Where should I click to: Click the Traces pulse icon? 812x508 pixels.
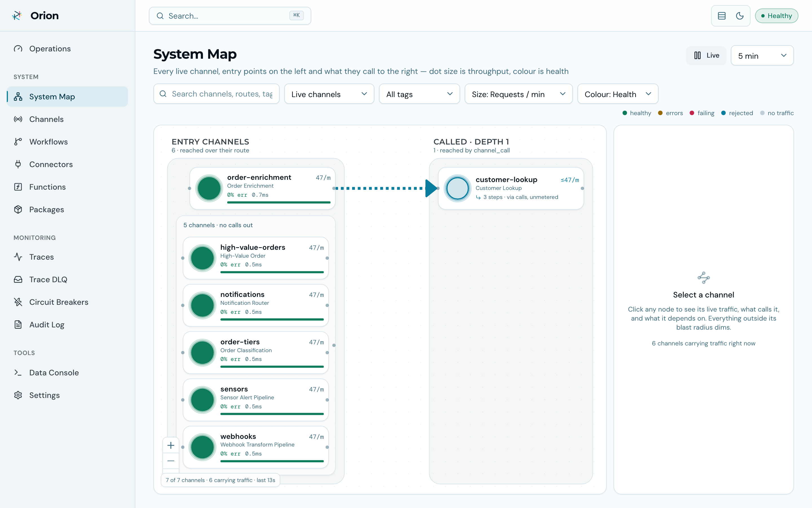[x=18, y=257]
